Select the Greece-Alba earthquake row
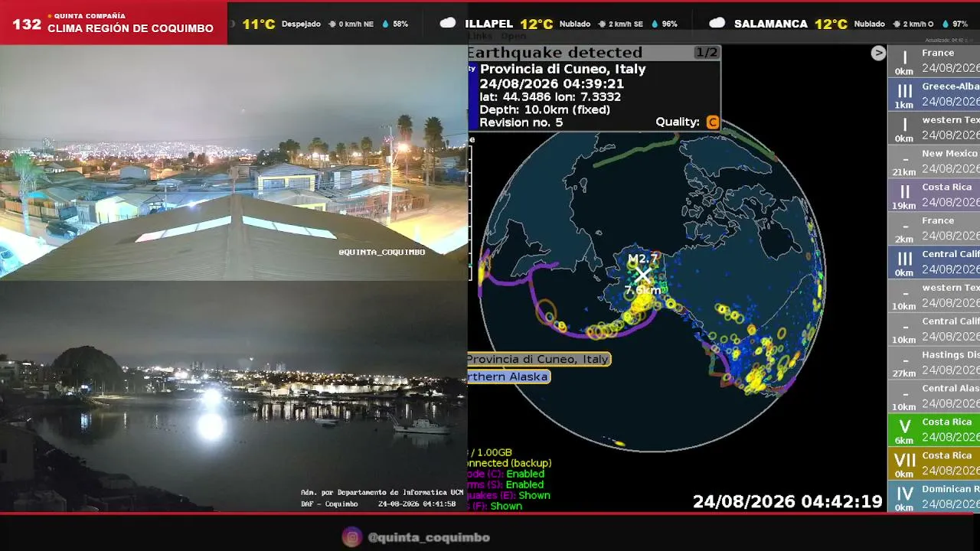The image size is (980, 551). tap(934, 95)
